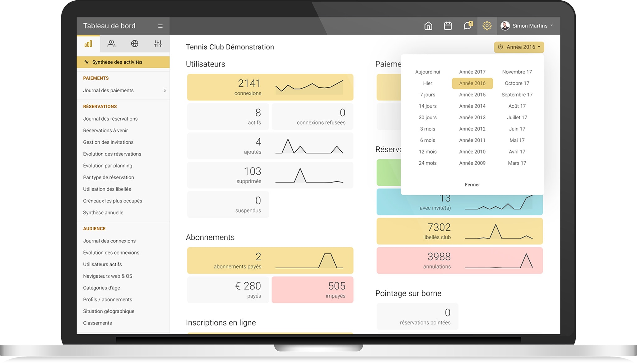Open the globe tab icon in sidebar
This screenshot has width=637, height=364.
pos(135,44)
